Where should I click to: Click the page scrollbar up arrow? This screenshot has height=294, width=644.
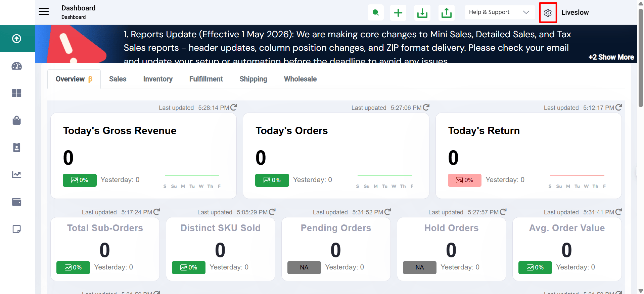pos(641,3)
